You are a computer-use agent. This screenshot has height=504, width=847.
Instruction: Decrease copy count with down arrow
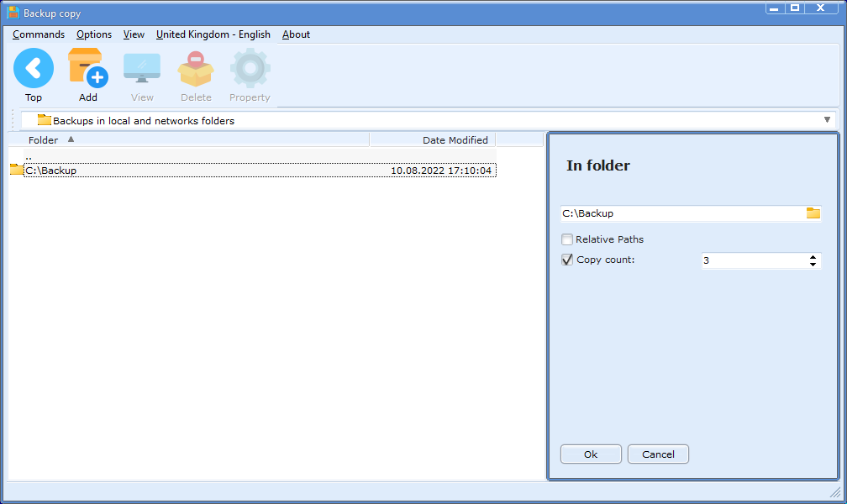tap(813, 265)
